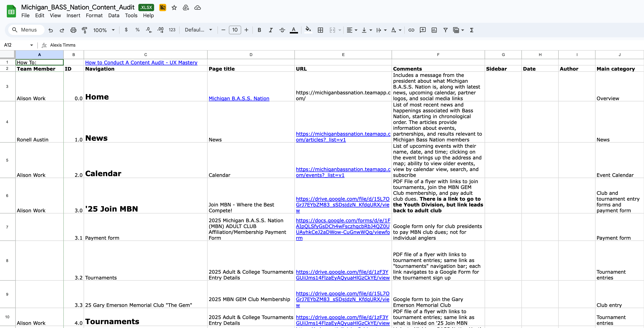Toggle italic formatting

tap(271, 30)
